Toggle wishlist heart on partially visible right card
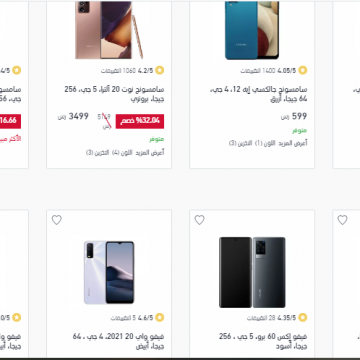The width and height of the screenshot is (360, 360). (x=342, y=220)
